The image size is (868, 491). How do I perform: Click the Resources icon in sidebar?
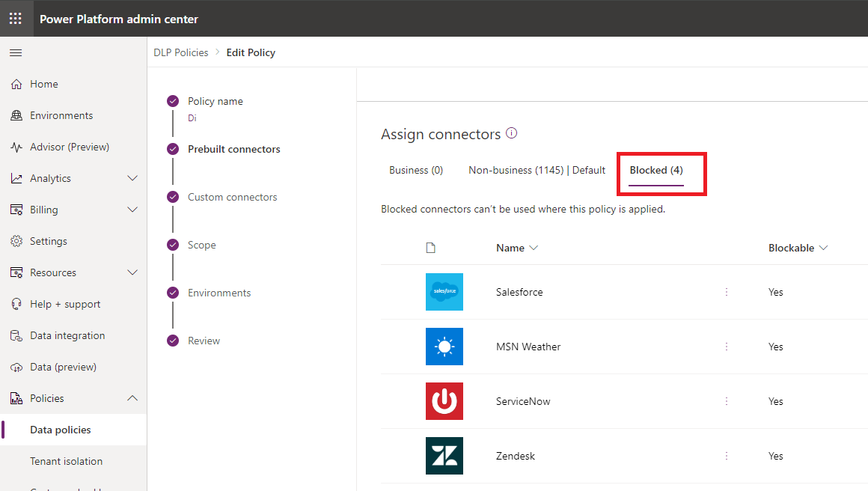click(16, 273)
